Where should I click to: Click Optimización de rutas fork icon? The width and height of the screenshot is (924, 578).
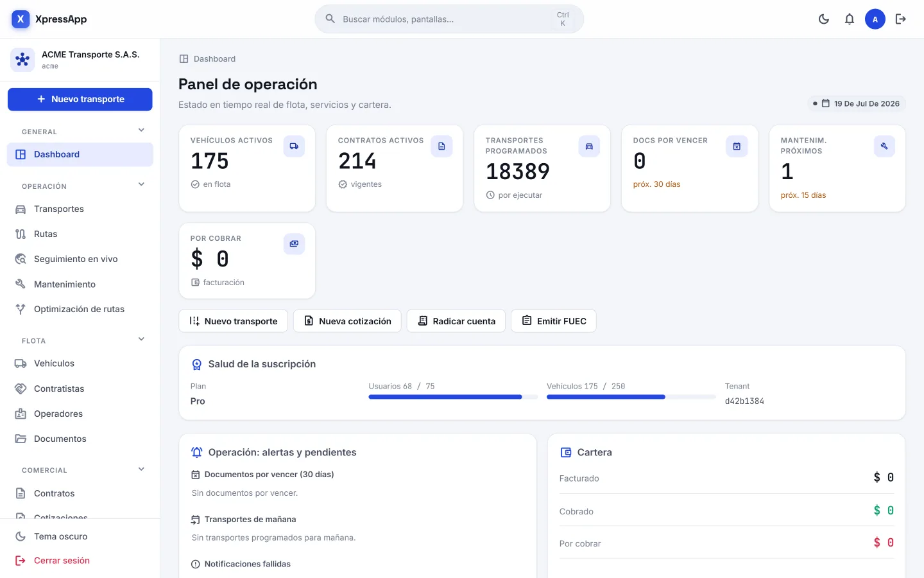[x=21, y=309]
